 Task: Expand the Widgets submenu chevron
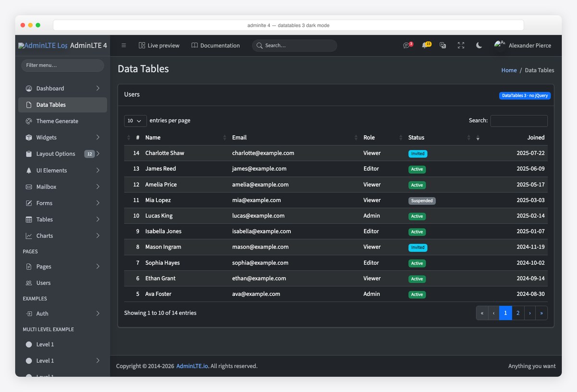tap(98, 138)
